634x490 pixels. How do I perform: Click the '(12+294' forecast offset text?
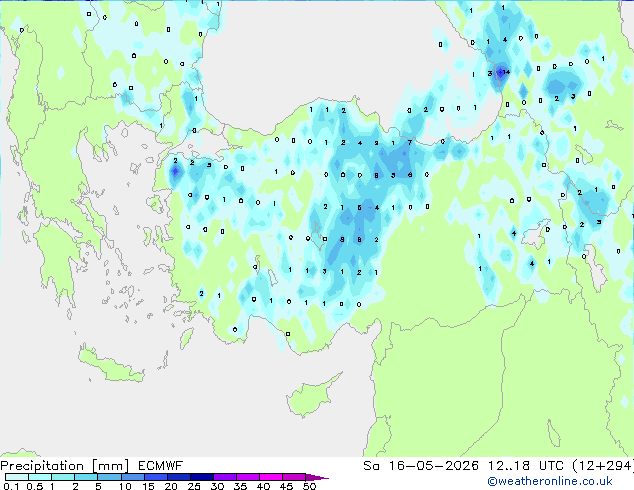point(603,466)
